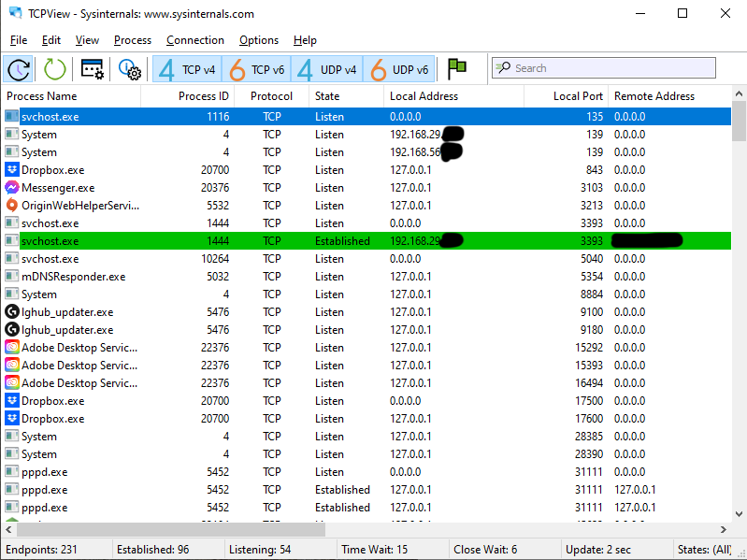Screen dimensions: 747x560
Task: Select pppd.exe Listen row on port 31111
Action: point(366,472)
